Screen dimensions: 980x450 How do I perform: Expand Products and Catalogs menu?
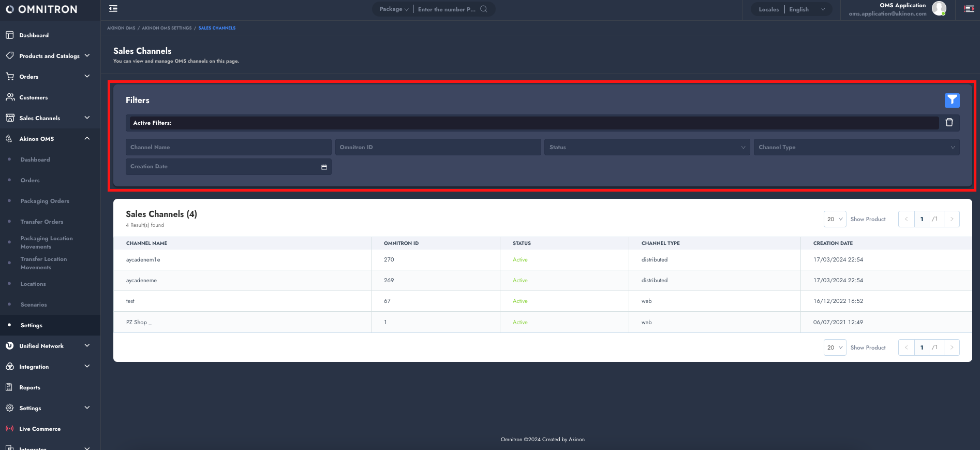click(50, 56)
